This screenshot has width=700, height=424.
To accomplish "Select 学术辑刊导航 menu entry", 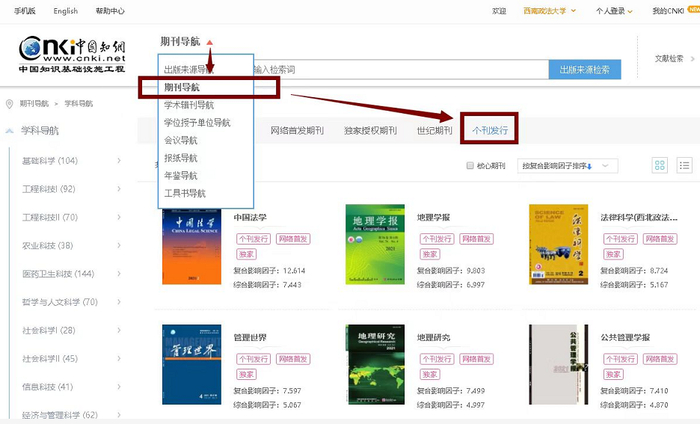I will (x=189, y=105).
